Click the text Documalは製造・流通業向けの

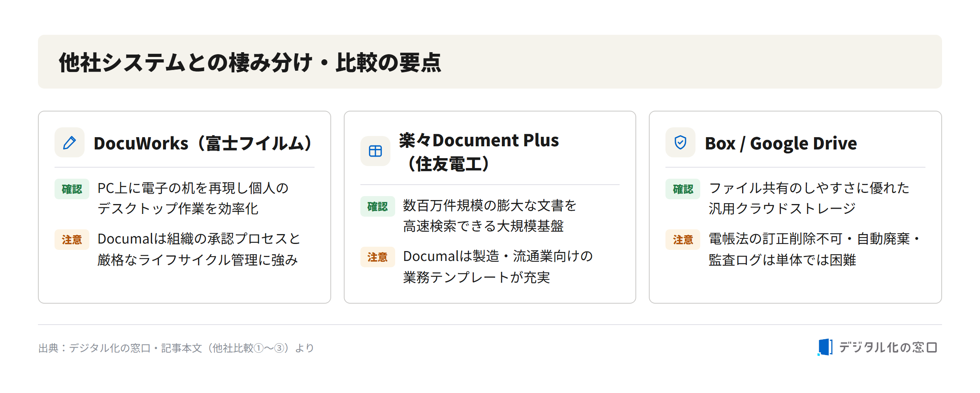(x=498, y=256)
